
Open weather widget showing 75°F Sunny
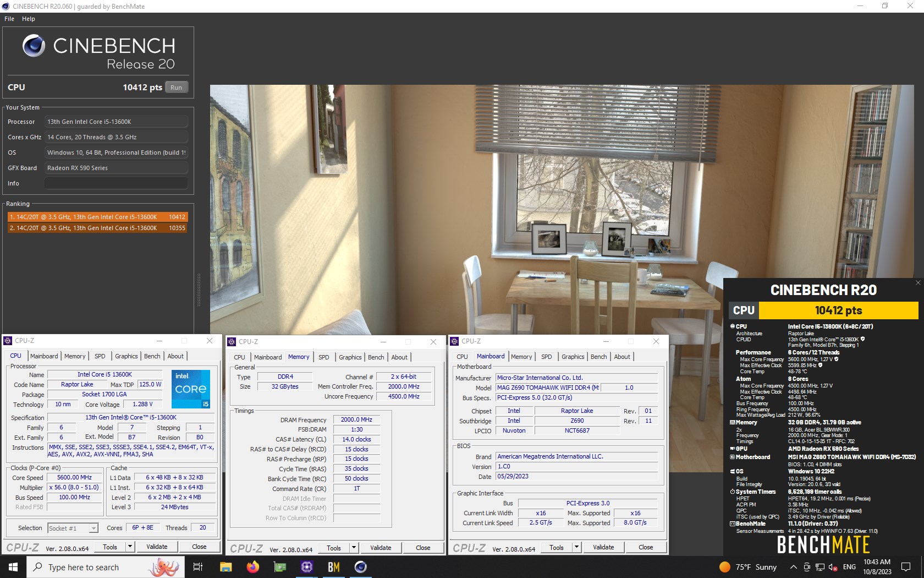click(x=748, y=567)
